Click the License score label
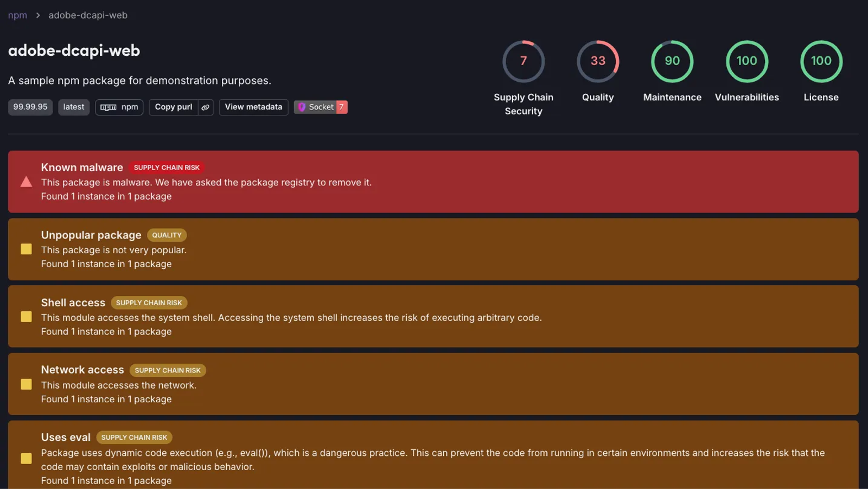The width and height of the screenshot is (868, 489). [x=821, y=97]
